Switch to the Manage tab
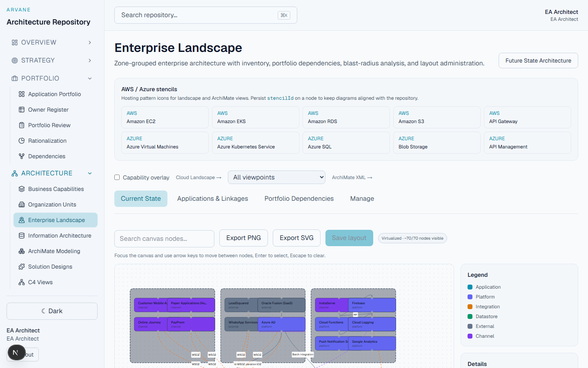Viewport: 588px width, 368px height. click(362, 199)
